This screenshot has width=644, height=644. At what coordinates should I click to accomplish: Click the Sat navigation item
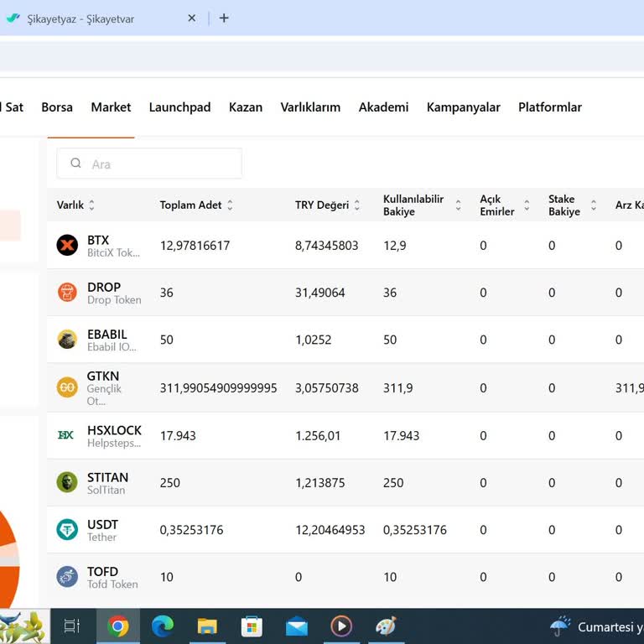coord(14,107)
